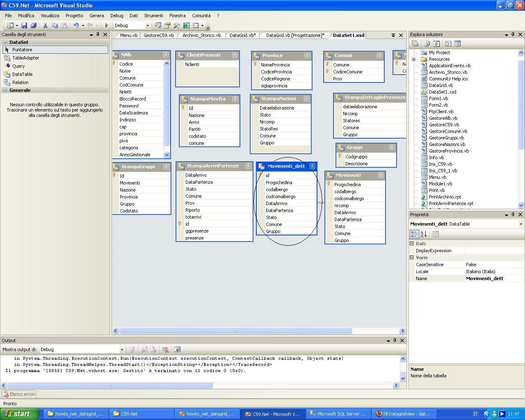525x420 pixels.
Task: Click the Copy toolbar icon
Action: 55,25
